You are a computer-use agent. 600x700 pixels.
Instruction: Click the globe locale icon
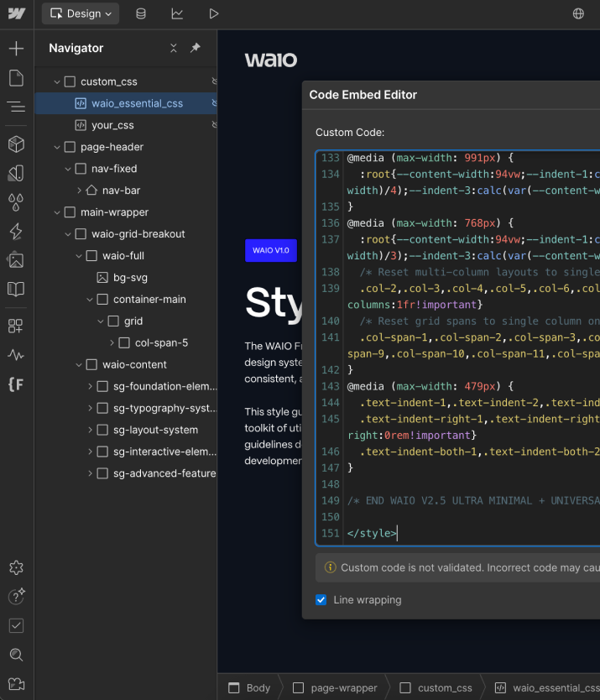[x=578, y=13]
